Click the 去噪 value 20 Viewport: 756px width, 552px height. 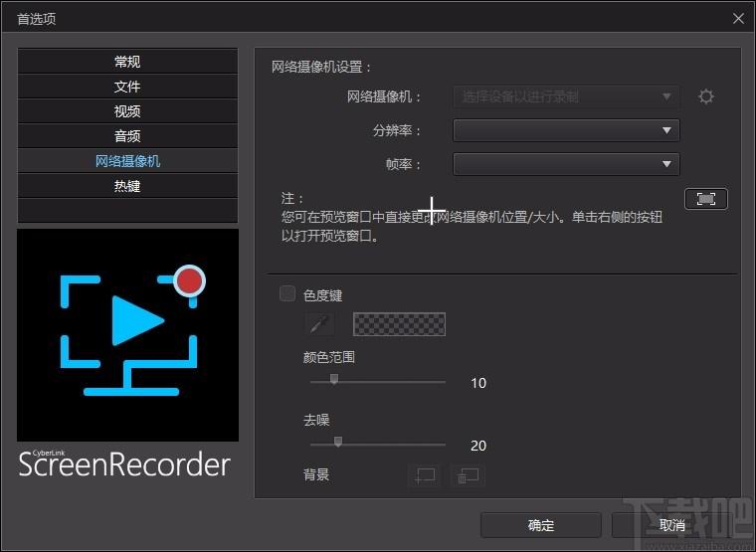(x=478, y=446)
